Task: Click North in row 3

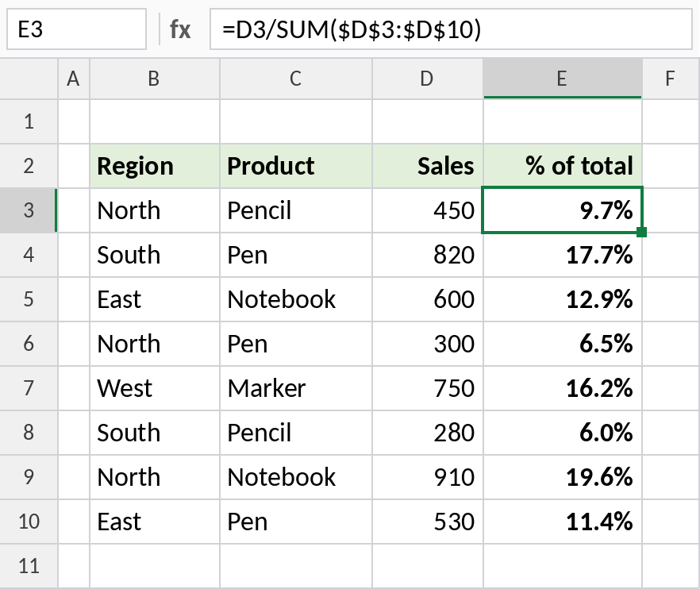Action: pos(155,210)
